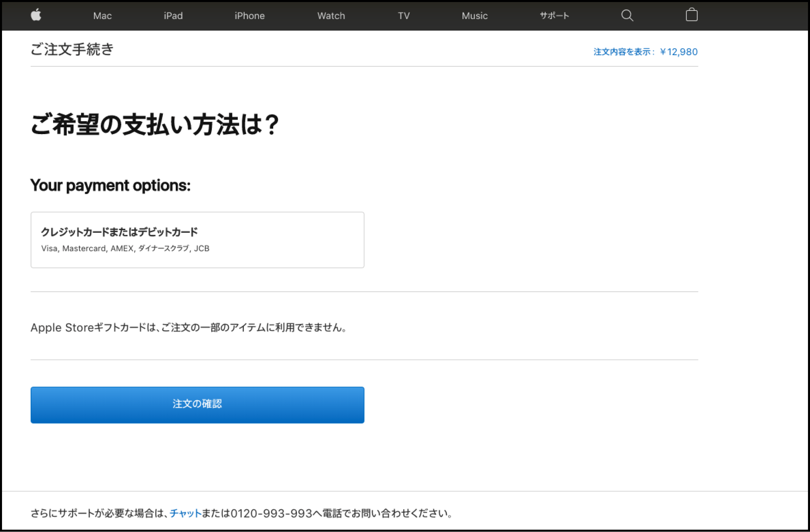Screen dimensions: 810x532
Task: Select iPhone in the navigation bar
Action: tap(249, 16)
